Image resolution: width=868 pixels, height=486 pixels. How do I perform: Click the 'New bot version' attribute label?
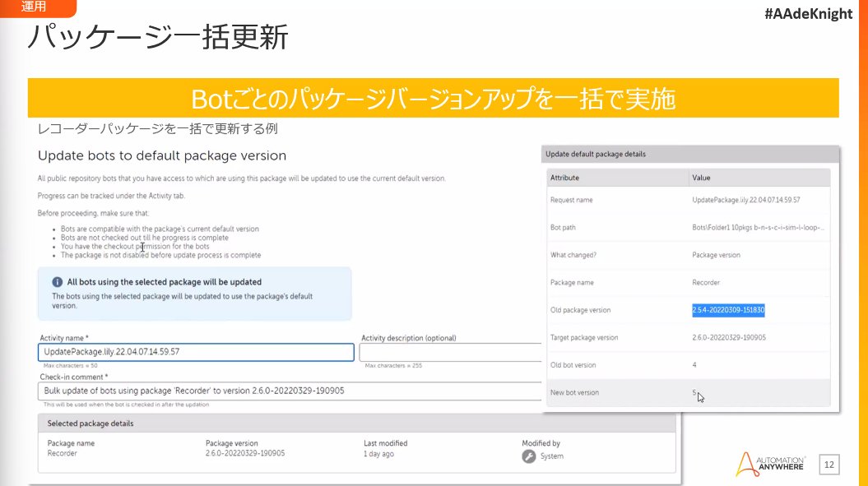574,392
